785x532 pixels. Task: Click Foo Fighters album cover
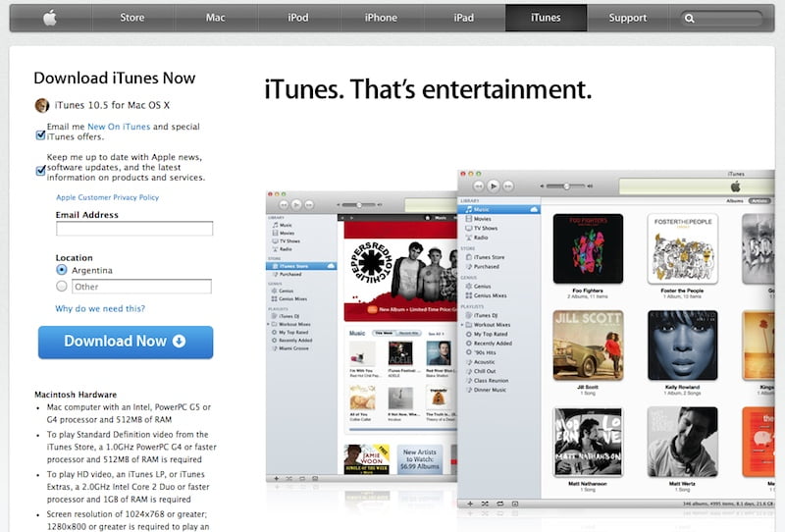click(x=587, y=248)
